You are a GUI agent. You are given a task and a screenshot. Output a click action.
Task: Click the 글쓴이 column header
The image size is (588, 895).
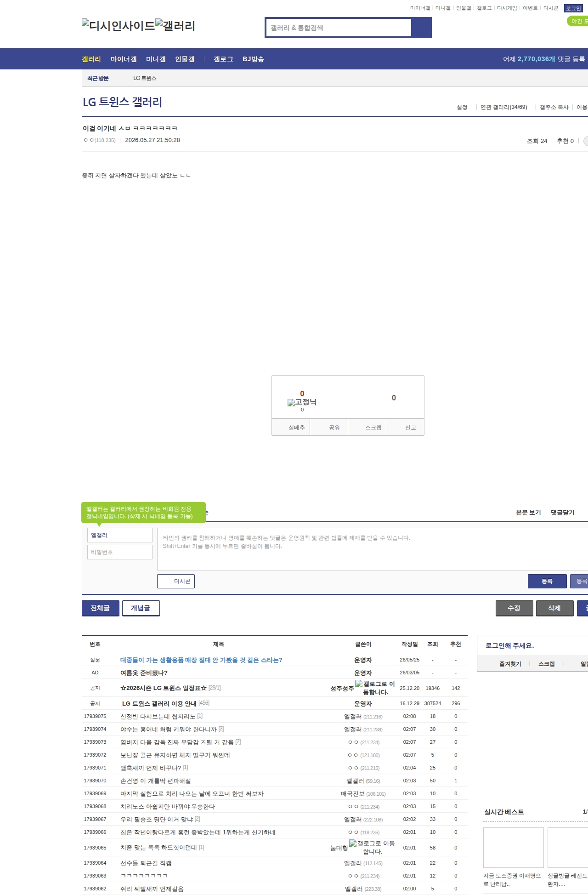pyautogui.click(x=363, y=644)
